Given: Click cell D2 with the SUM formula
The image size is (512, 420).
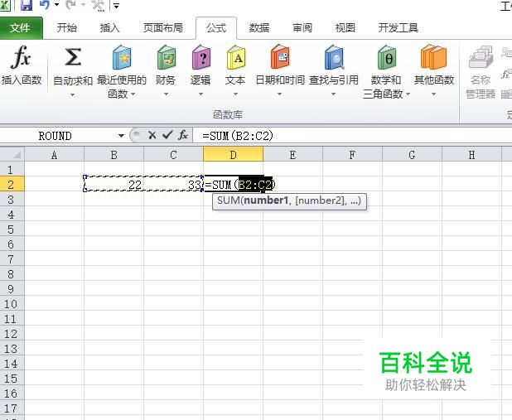Looking at the screenshot, I should [x=233, y=185].
